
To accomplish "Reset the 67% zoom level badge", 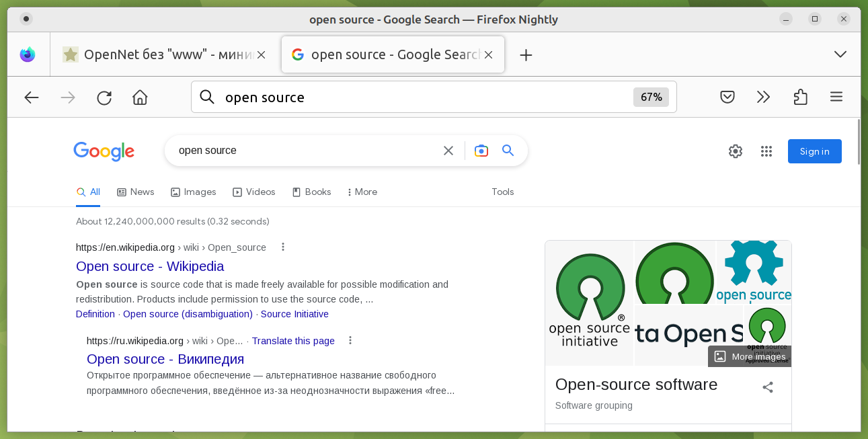I will 651,97.
